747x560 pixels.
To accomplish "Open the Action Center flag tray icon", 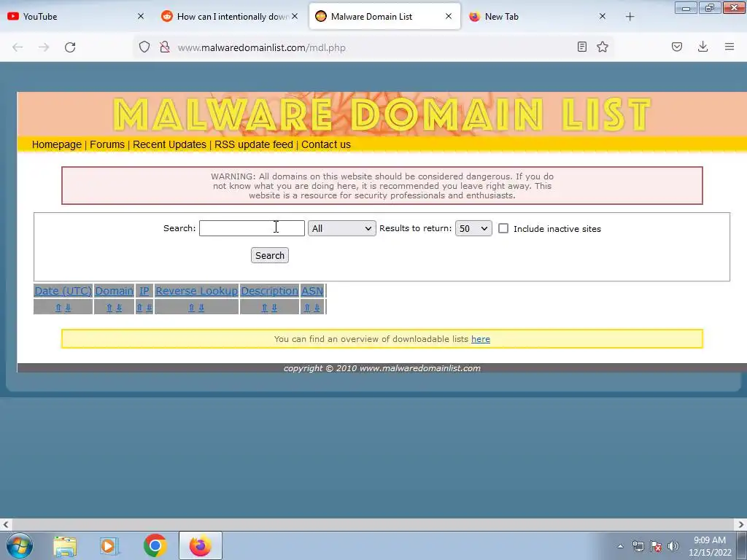I will pos(656,546).
